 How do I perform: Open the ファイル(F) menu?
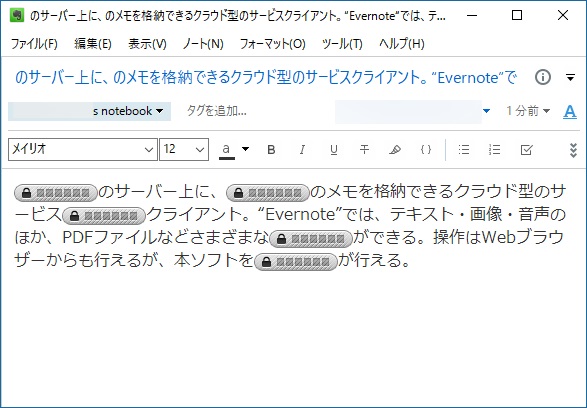34,44
